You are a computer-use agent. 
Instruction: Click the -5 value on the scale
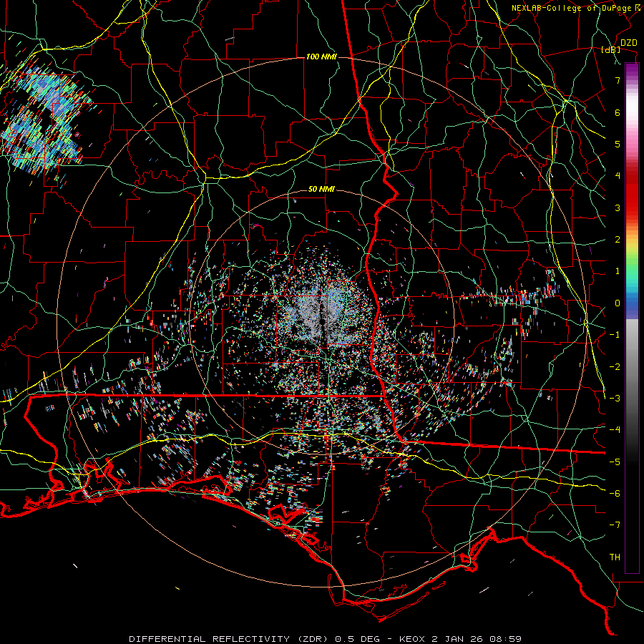pyautogui.click(x=615, y=462)
